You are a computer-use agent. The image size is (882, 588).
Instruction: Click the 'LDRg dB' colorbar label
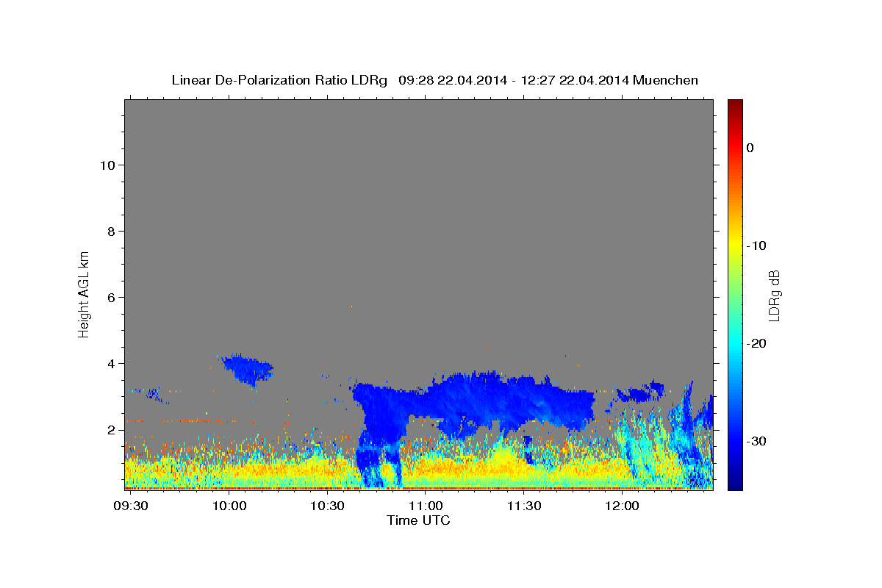point(774,295)
